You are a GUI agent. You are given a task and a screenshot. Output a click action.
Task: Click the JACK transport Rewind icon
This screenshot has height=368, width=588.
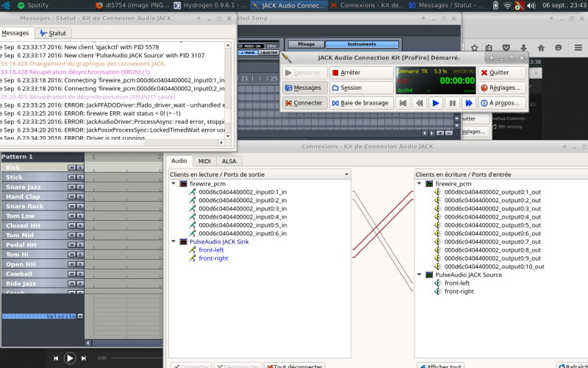(x=419, y=103)
